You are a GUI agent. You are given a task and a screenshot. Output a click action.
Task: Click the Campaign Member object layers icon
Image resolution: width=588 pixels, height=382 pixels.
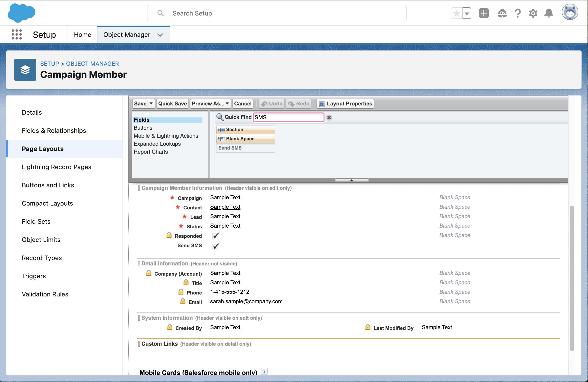(x=25, y=70)
